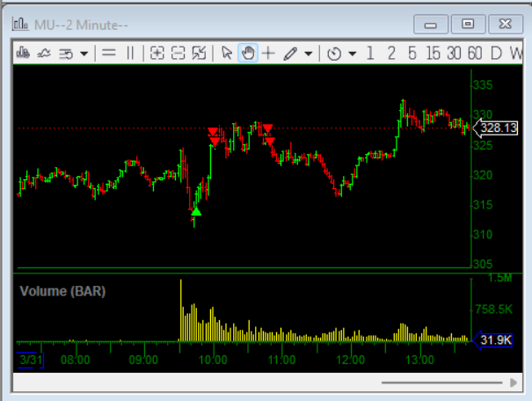Open dropdown arrow next to clock icon
The width and height of the screenshot is (532, 401).
pos(353,54)
